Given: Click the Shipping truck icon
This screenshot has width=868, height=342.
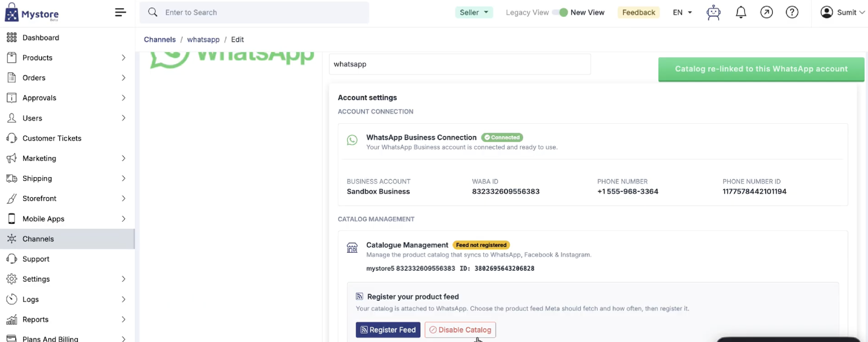Looking at the screenshot, I should (x=12, y=178).
